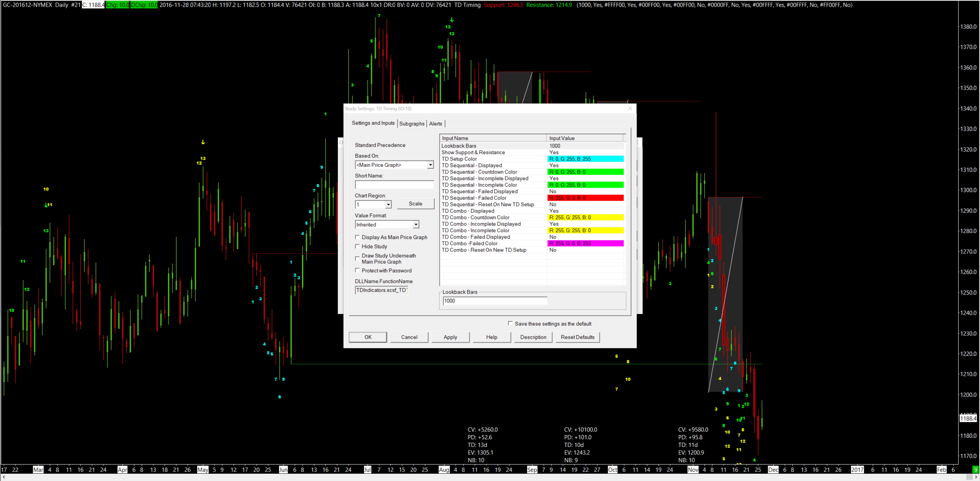
Task: Click the yellow down arrow above May countdown
Action: click(203, 142)
